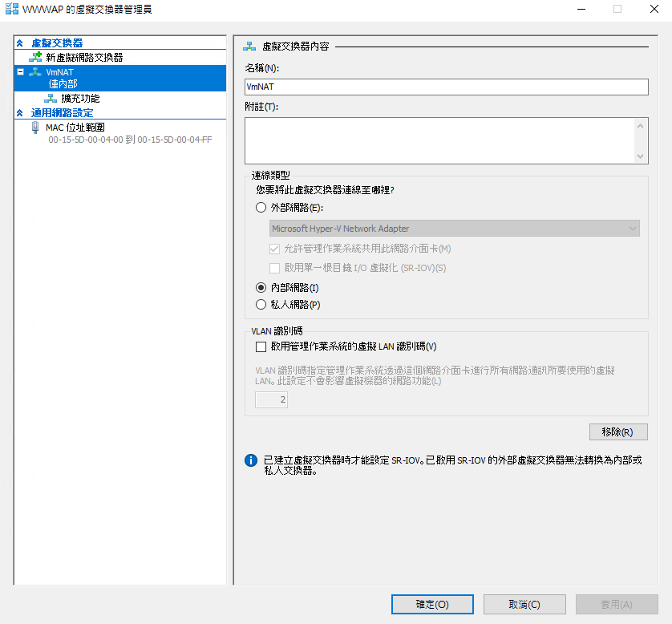Select 擴充功能 in the tree
The width and height of the screenshot is (672, 624).
tap(80, 99)
